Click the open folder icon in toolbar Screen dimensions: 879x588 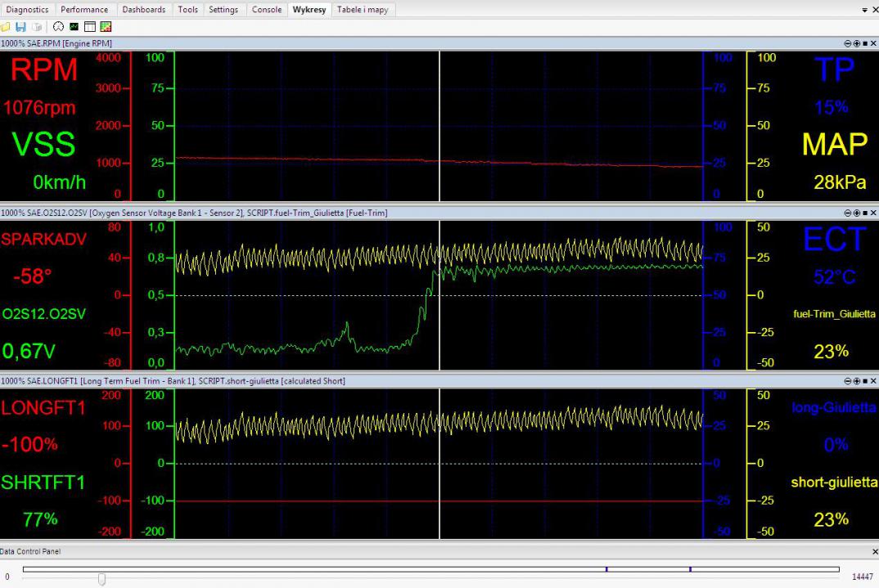[x=7, y=27]
